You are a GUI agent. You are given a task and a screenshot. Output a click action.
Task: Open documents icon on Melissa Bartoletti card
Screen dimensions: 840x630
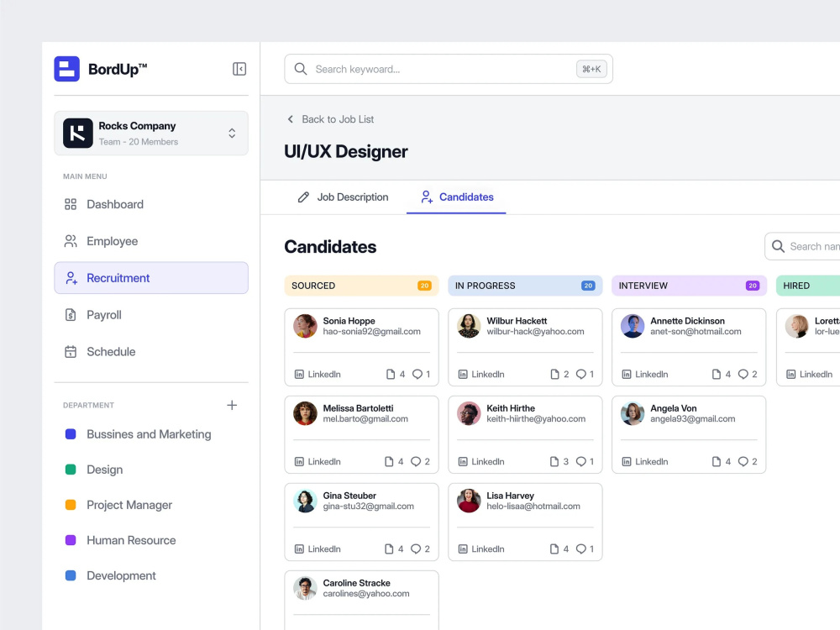[389, 461]
